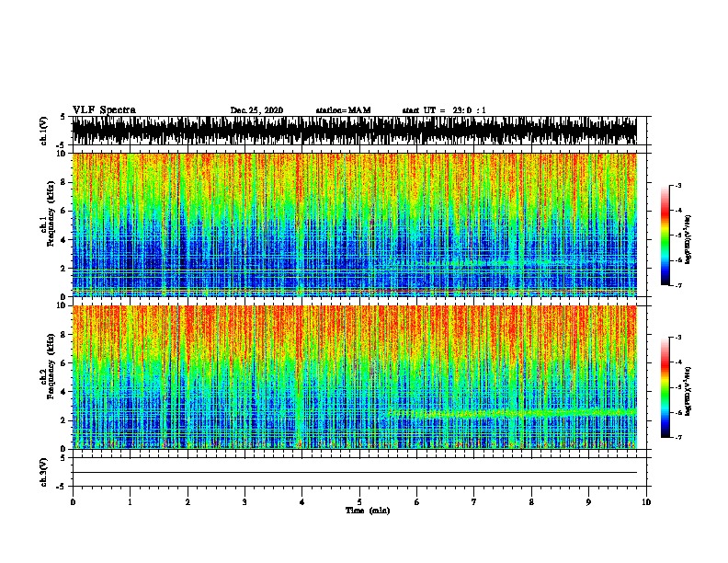Click time axis tick label "5"
Screen dimensions: 728x563
click(359, 501)
